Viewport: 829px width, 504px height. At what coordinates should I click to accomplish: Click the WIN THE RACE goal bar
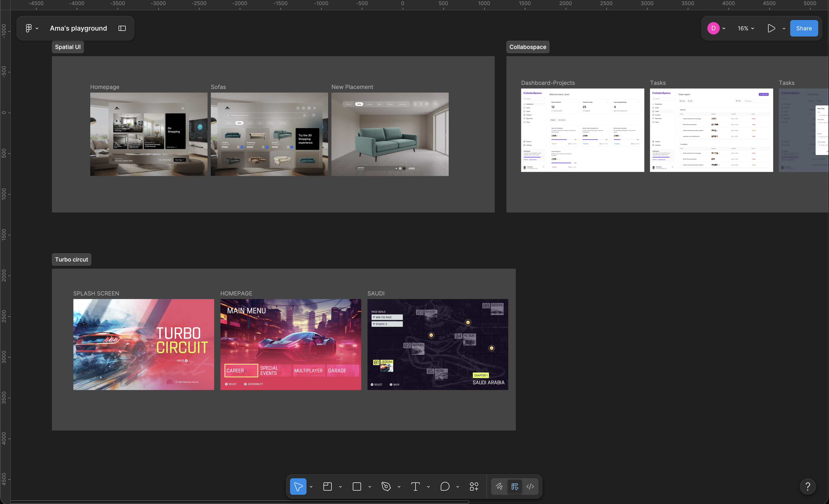pos(387,317)
